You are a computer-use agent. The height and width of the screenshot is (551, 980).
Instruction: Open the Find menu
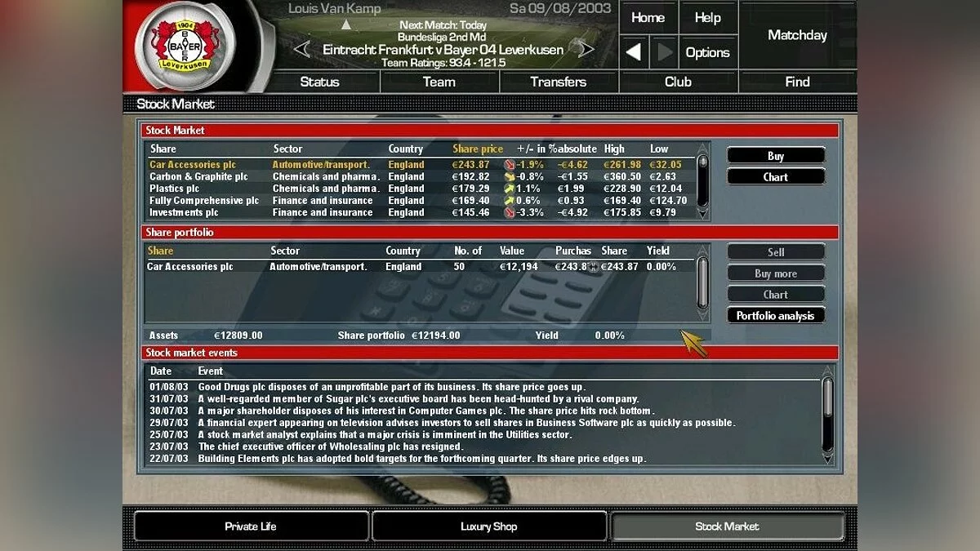point(797,82)
